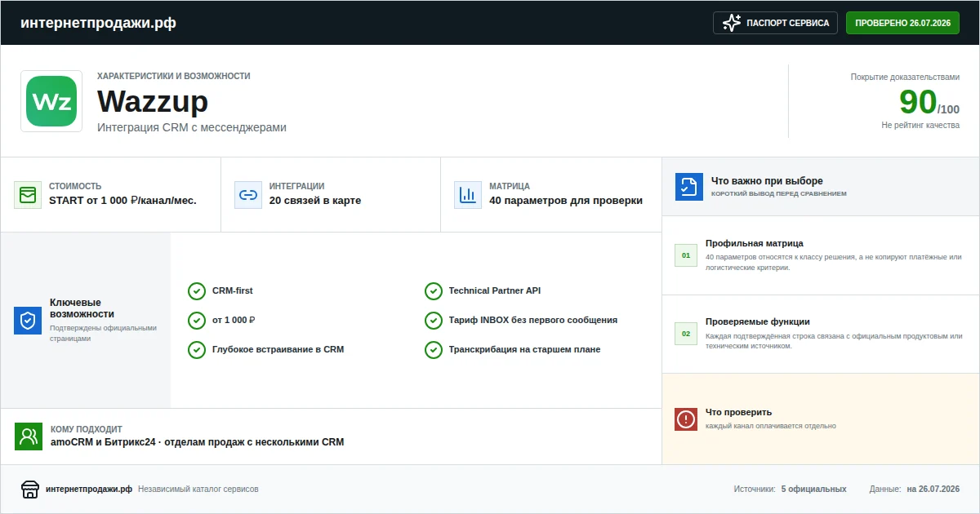Click the Профильная матрица heading
The height and width of the screenshot is (514, 980).
click(755, 243)
